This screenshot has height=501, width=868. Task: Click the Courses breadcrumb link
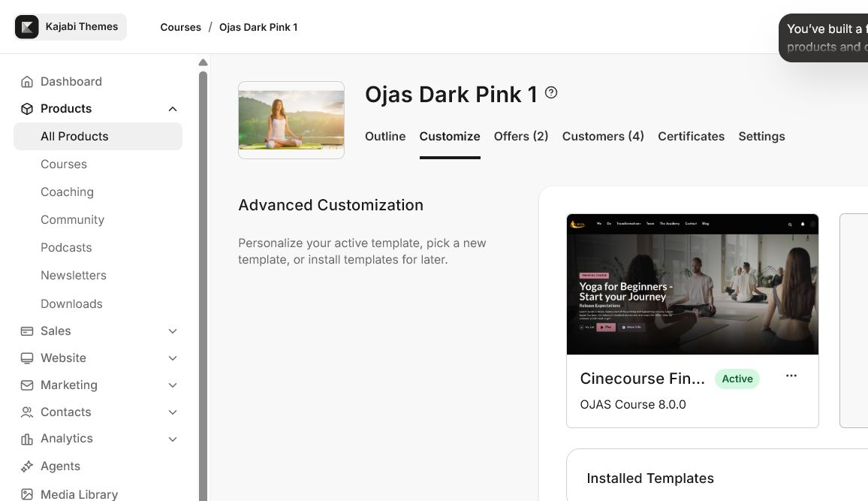180,27
